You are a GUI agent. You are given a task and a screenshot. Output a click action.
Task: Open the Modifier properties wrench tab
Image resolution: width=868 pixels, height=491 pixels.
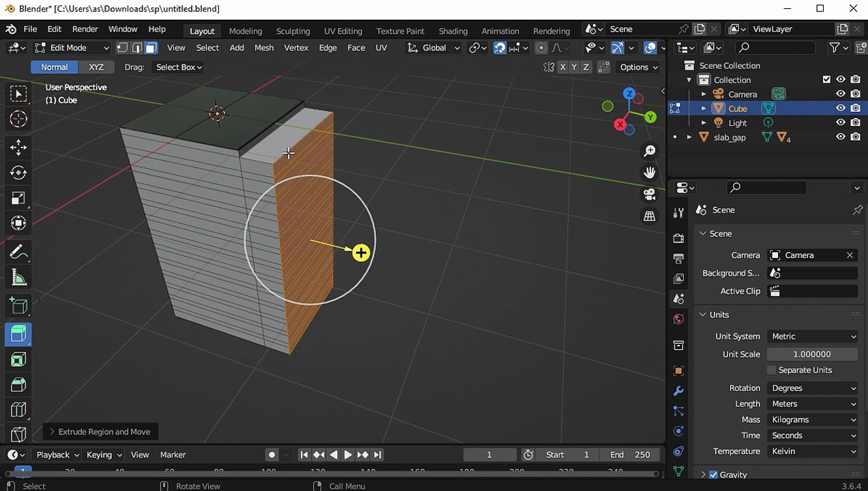coord(678,391)
